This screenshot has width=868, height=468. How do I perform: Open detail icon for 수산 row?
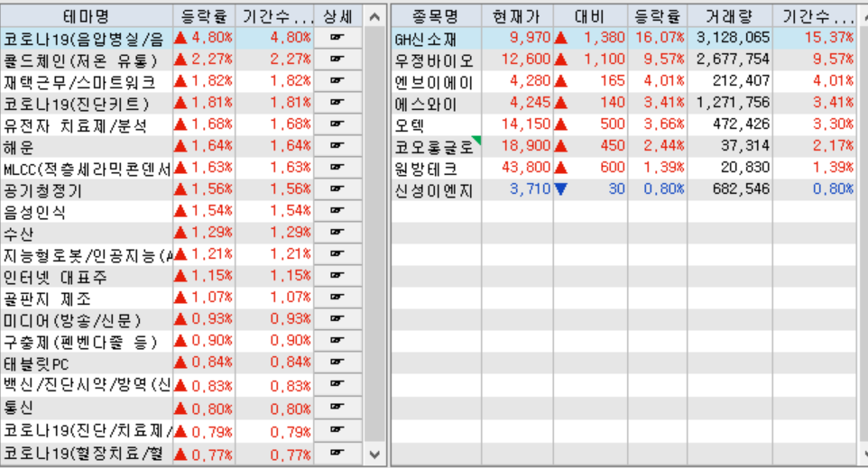pos(337,232)
